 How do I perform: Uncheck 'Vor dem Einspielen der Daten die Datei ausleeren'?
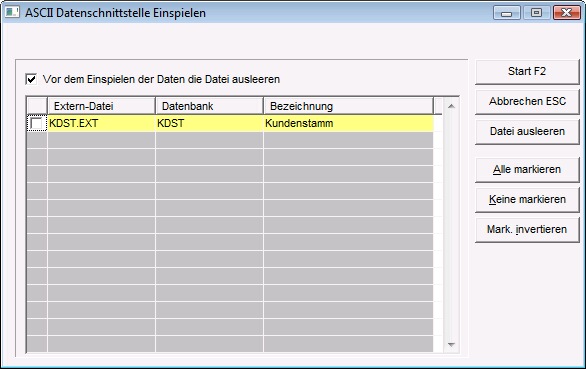coord(31,79)
